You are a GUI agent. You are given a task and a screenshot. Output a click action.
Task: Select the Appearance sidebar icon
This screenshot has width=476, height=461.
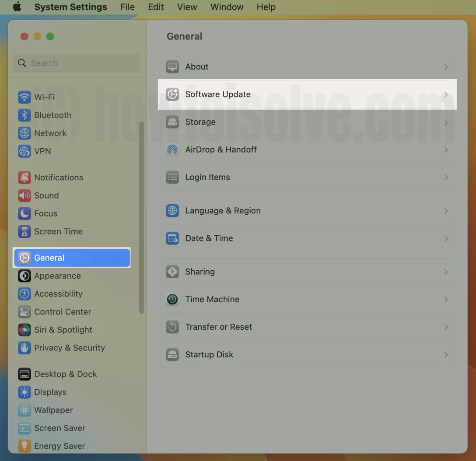[24, 276]
